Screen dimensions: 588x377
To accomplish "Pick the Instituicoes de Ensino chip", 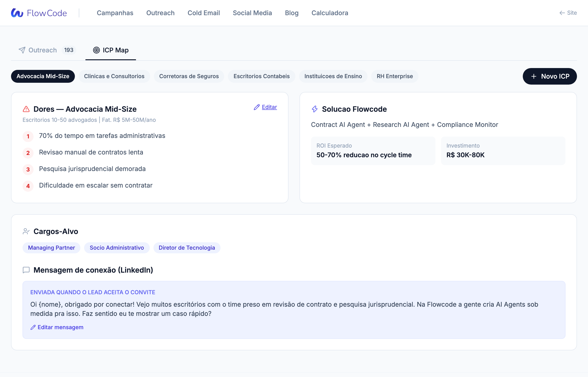I will 333,76.
